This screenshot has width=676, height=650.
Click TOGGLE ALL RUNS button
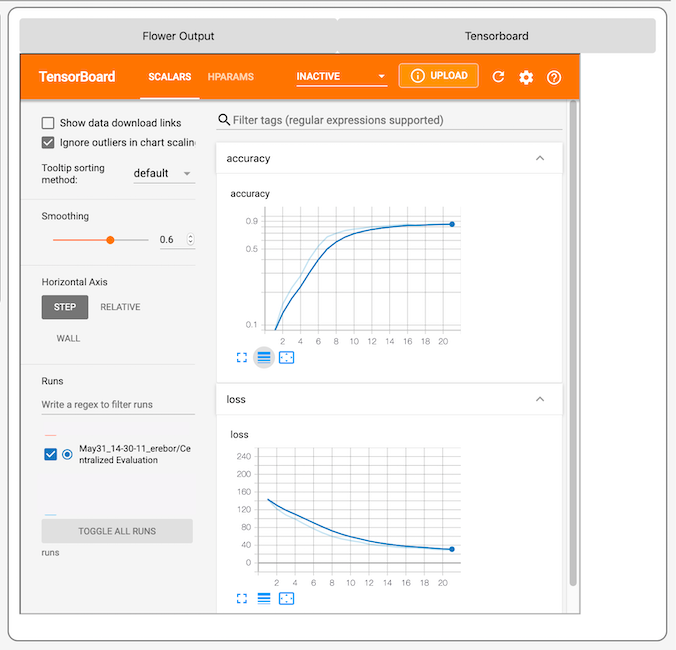pos(117,531)
